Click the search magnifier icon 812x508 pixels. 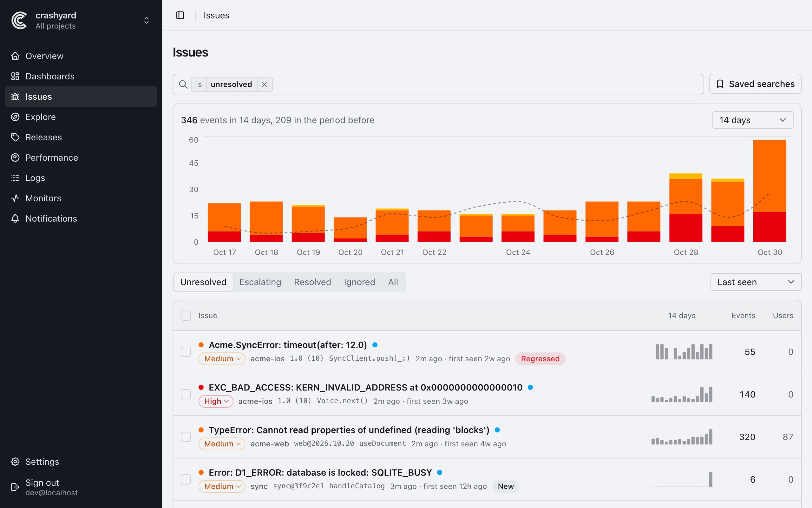[x=183, y=84]
